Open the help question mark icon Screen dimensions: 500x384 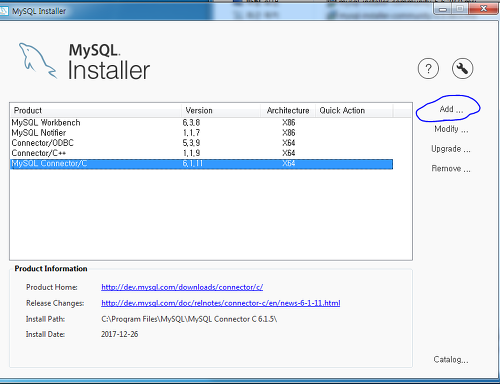(428, 69)
